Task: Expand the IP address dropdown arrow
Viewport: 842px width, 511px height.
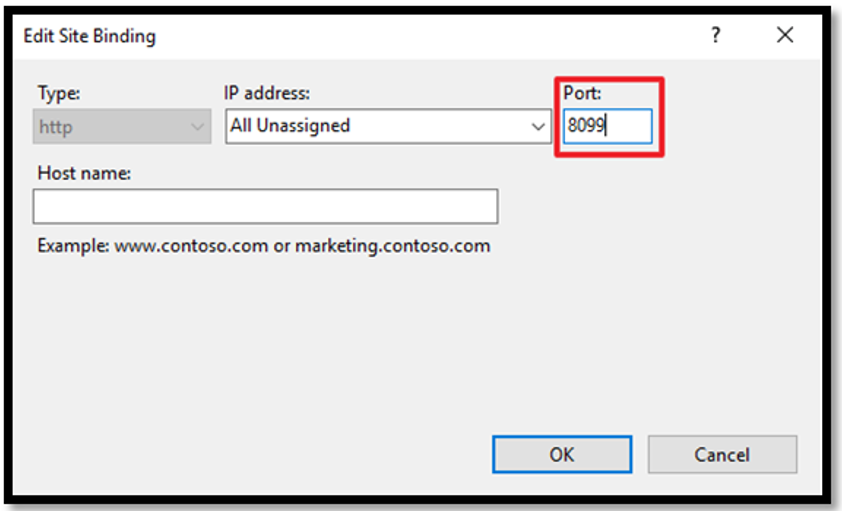Action: pos(538,127)
